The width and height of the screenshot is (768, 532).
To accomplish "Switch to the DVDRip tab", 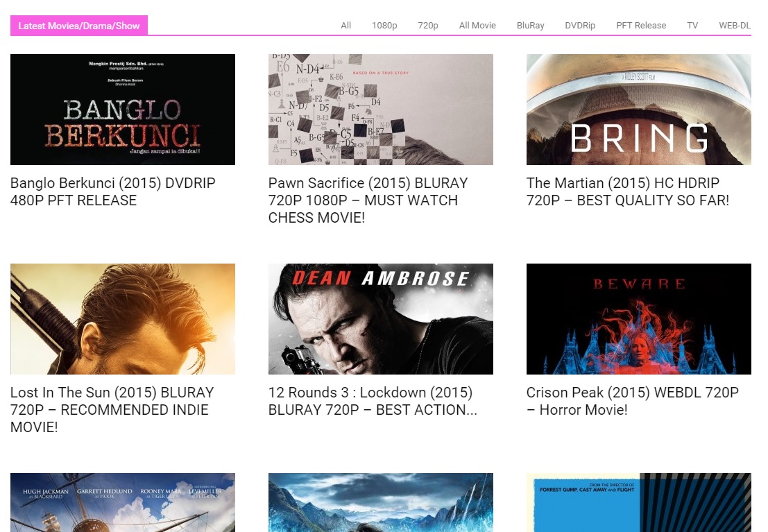I will tap(580, 26).
